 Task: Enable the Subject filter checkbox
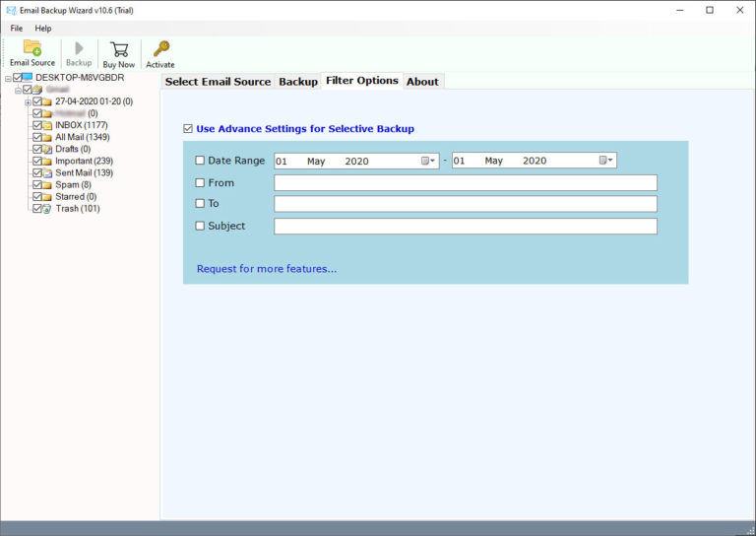tap(200, 226)
